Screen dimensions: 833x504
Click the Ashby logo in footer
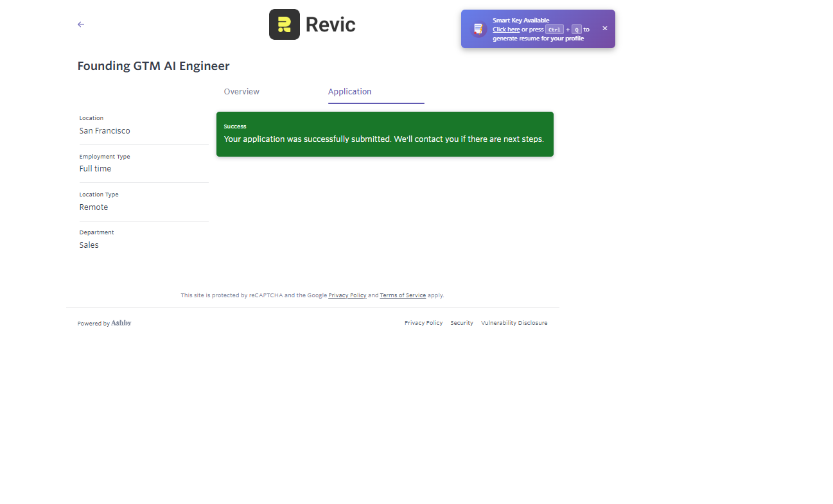(x=121, y=323)
